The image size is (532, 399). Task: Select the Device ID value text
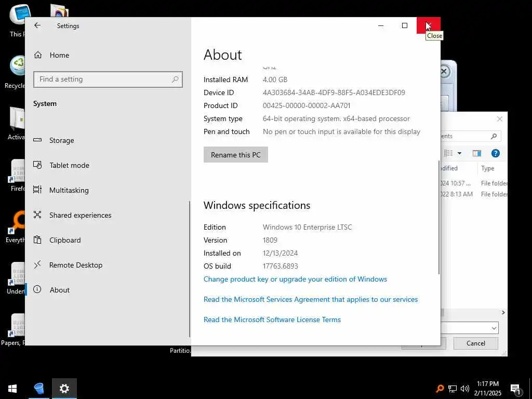point(334,92)
